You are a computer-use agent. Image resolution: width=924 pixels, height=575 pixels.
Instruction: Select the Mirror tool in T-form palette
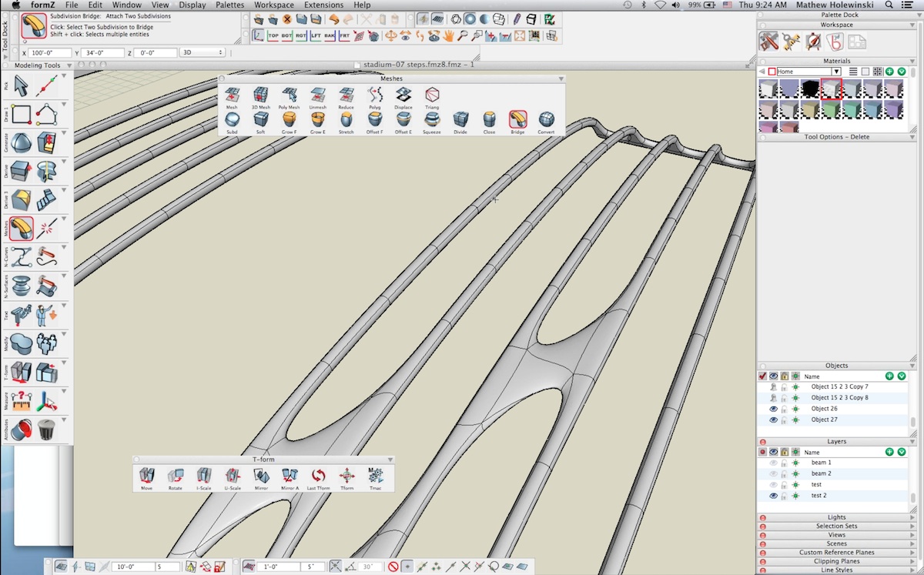tap(260, 474)
